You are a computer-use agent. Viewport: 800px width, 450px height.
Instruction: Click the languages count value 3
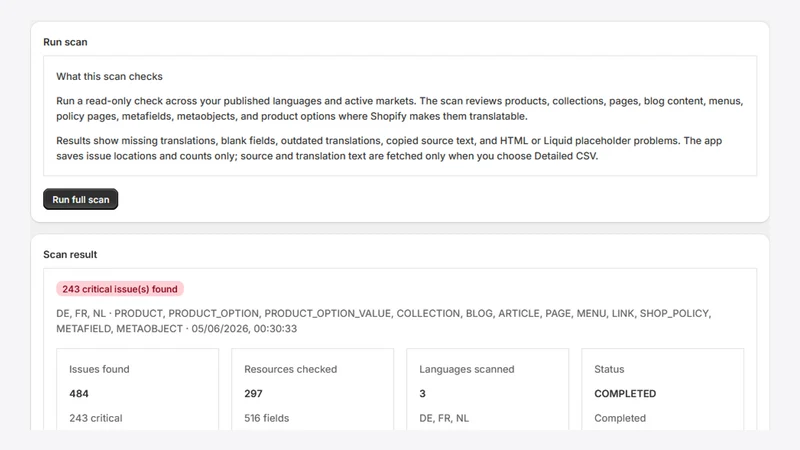[x=422, y=394]
